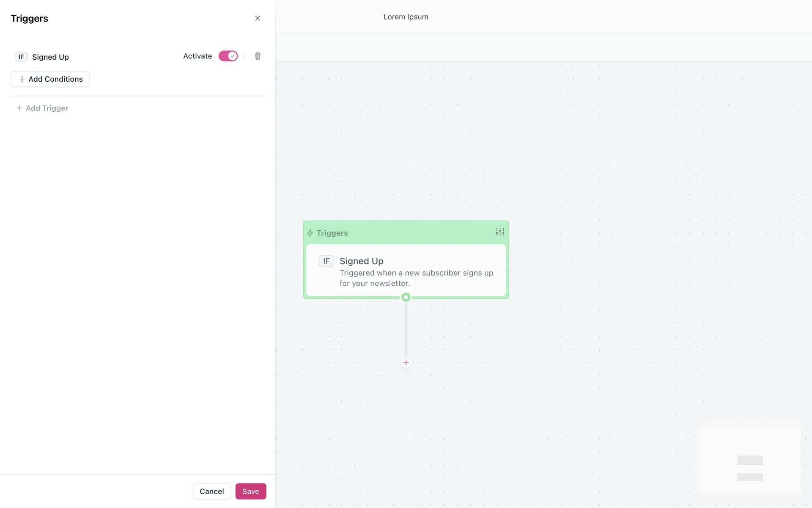Click the Signed Up label in side panel
The height and width of the screenshot is (508, 812).
coord(50,57)
